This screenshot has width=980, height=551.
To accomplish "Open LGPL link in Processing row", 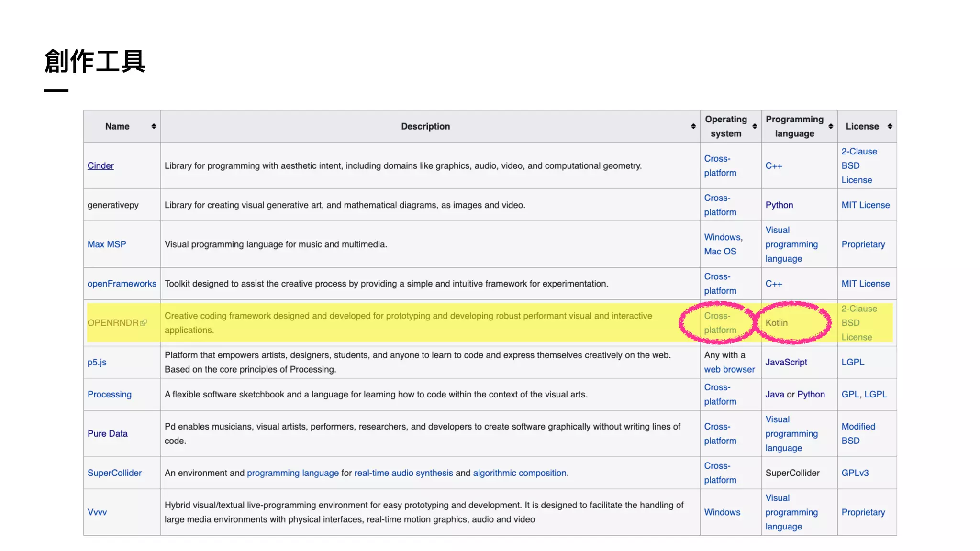I will coord(876,394).
